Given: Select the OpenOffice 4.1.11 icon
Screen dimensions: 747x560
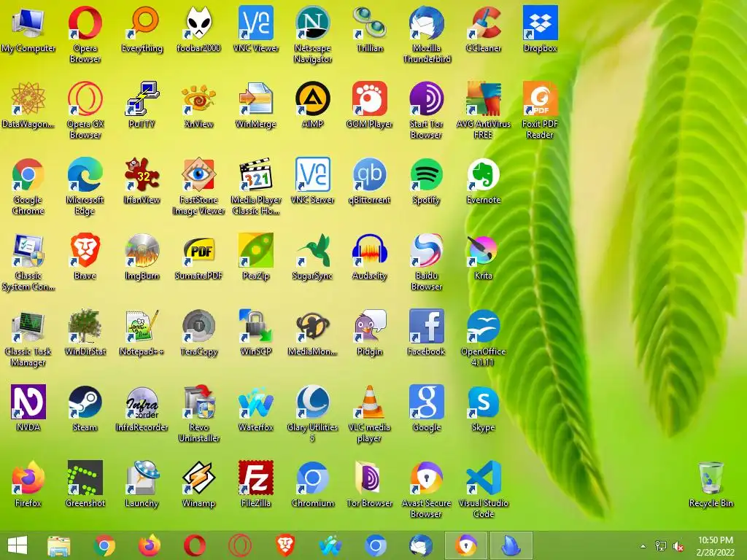Looking at the screenshot, I should coord(484,337).
